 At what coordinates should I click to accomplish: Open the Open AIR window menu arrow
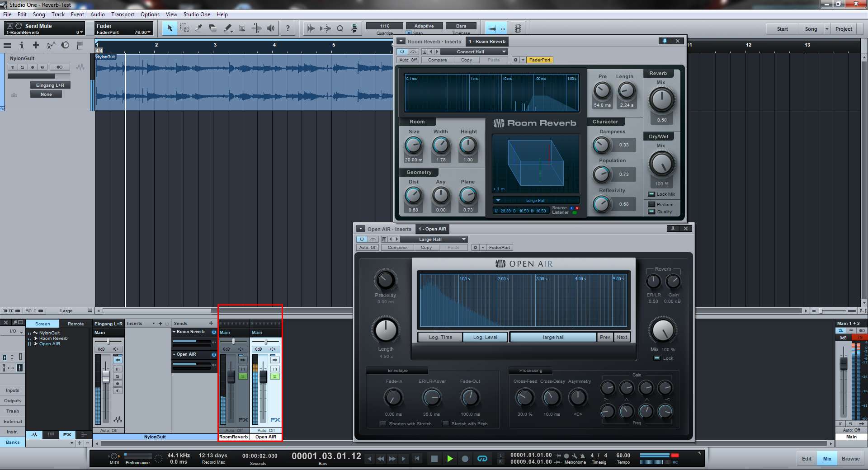[x=360, y=229]
